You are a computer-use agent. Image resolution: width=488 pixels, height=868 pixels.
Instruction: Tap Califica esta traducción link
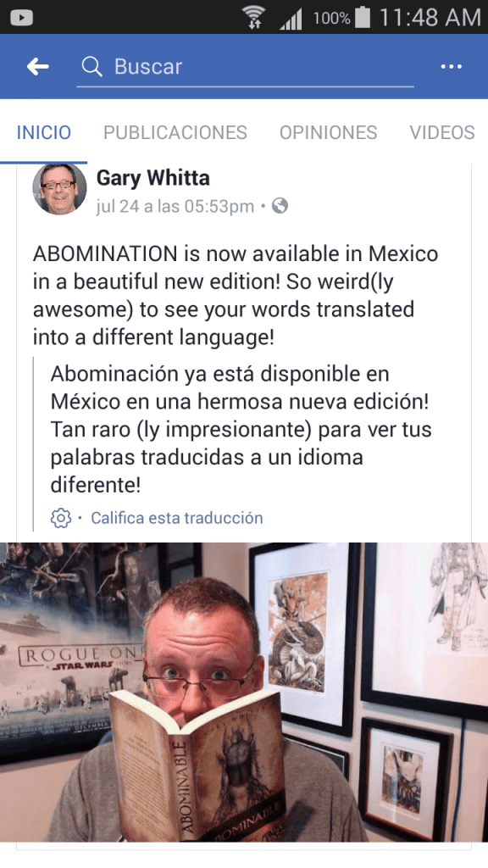[177, 518]
